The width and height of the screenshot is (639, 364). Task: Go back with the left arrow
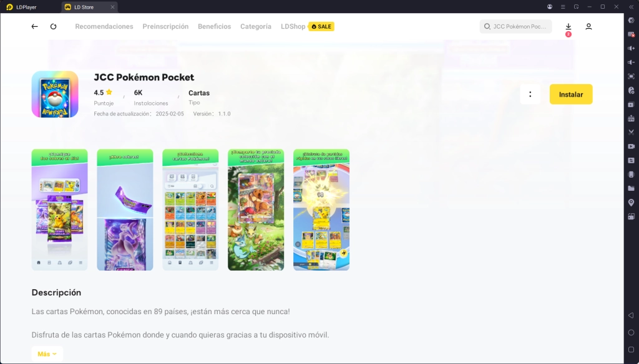coord(35,26)
